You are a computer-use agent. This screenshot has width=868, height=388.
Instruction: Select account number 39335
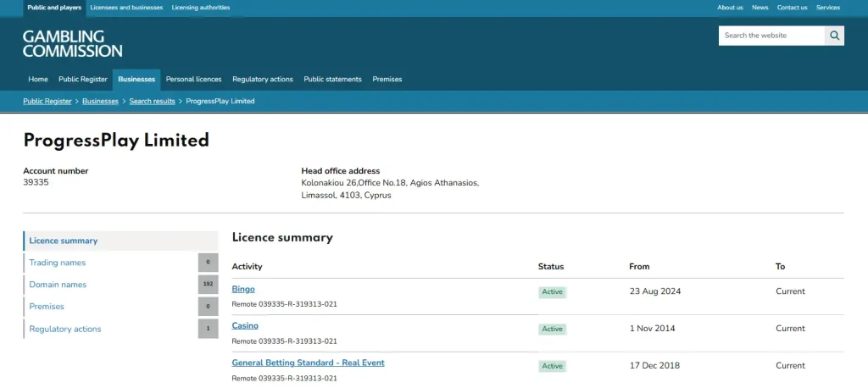[x=36, y=182]
